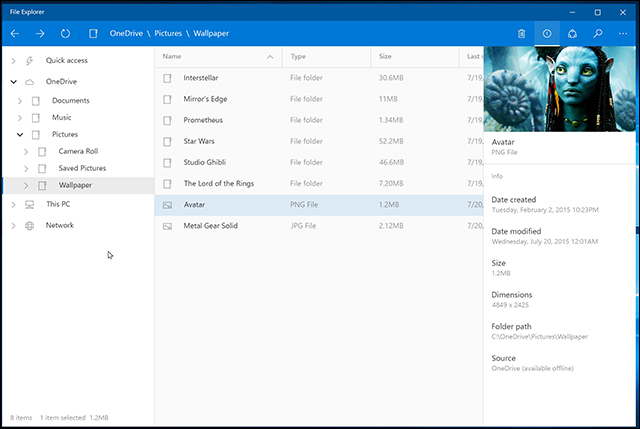
Task: Select the Pictures tree item label
Action: coord(65,134)
